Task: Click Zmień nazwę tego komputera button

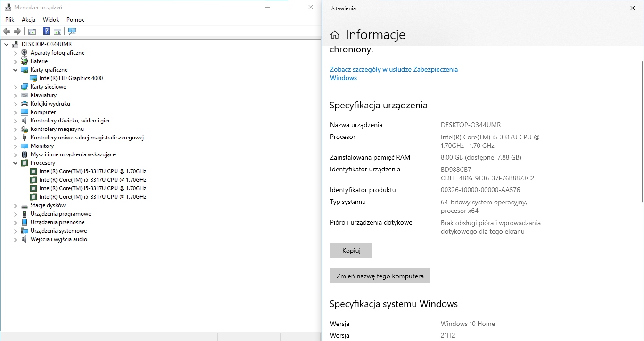Action: pos(380,276)
